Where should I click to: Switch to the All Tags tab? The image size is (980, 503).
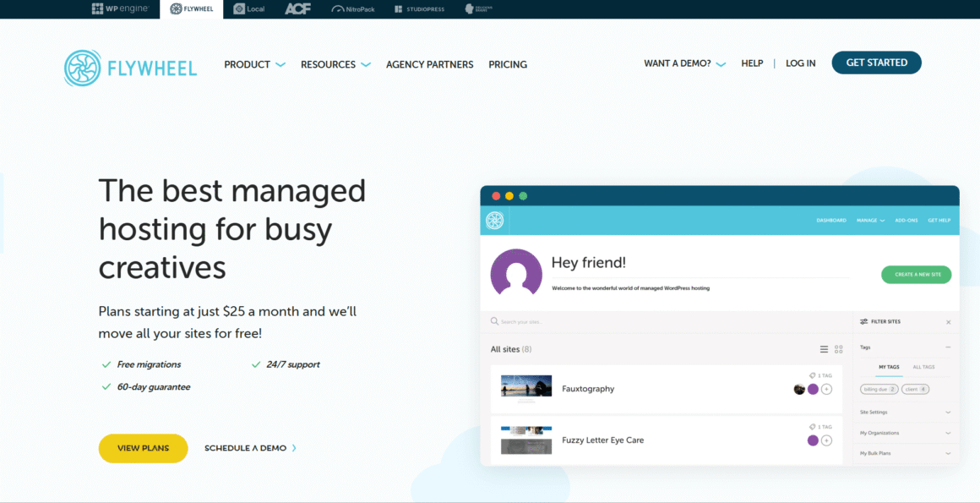(x=923, y=366)
